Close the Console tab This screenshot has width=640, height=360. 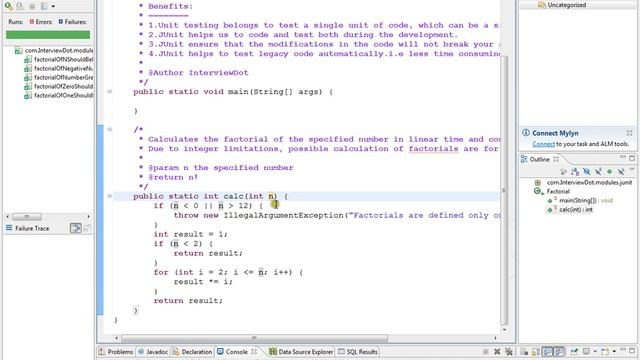point(254,351)
